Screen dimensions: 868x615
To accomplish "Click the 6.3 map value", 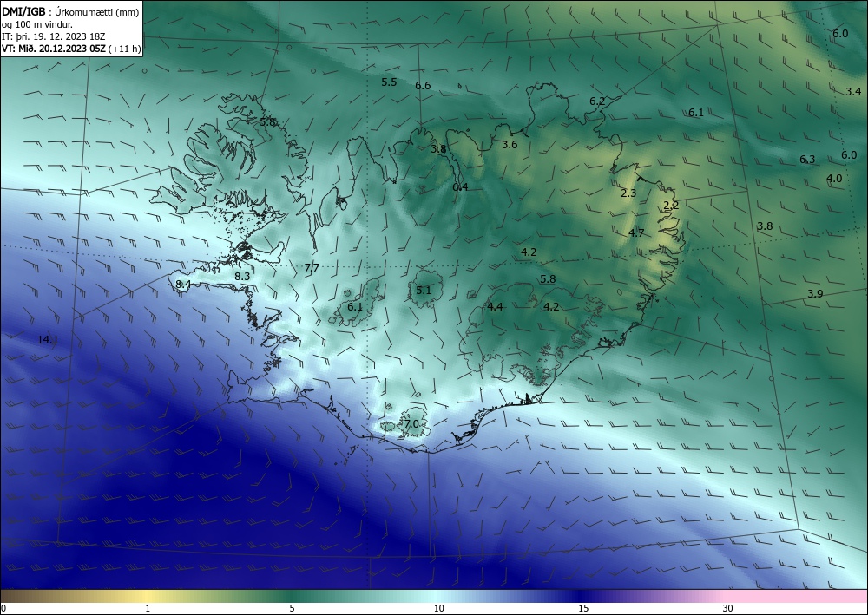I will pos(807,160).
